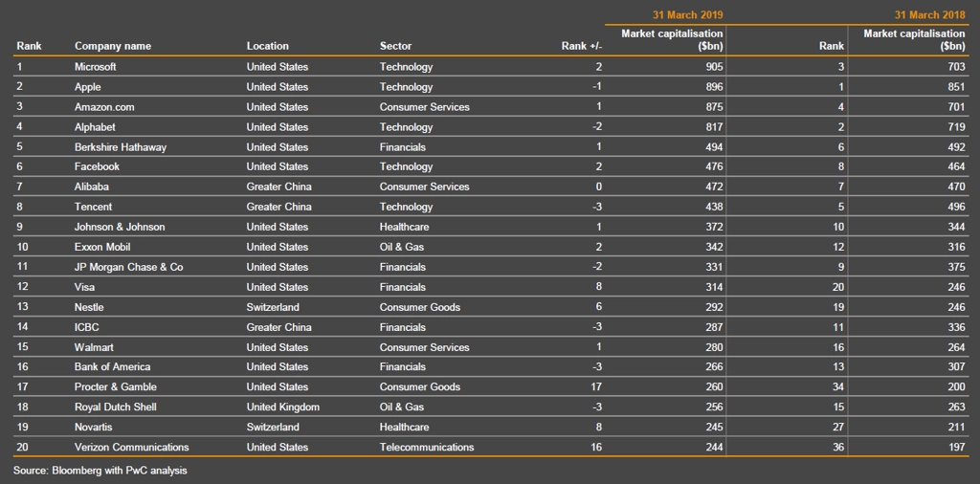Select Royal Dutch Shell company name
Viewport: 980px width, 484px height.
click(115, 407)
